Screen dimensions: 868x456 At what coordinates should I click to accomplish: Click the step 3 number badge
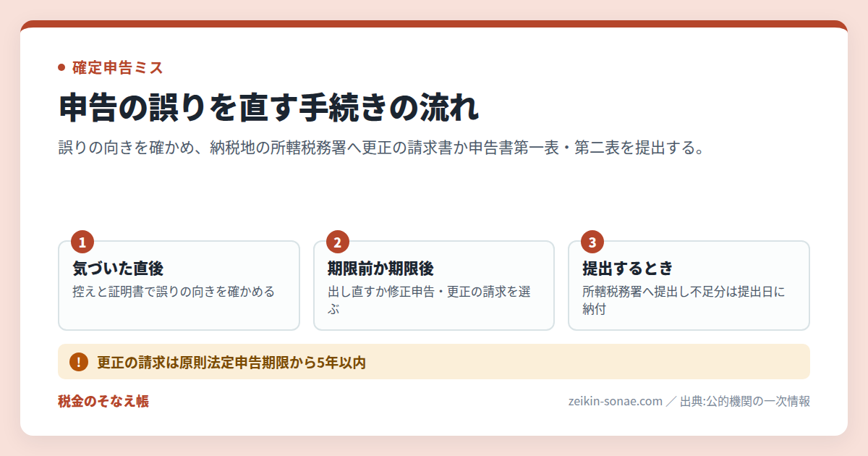(x=592, y=242)
